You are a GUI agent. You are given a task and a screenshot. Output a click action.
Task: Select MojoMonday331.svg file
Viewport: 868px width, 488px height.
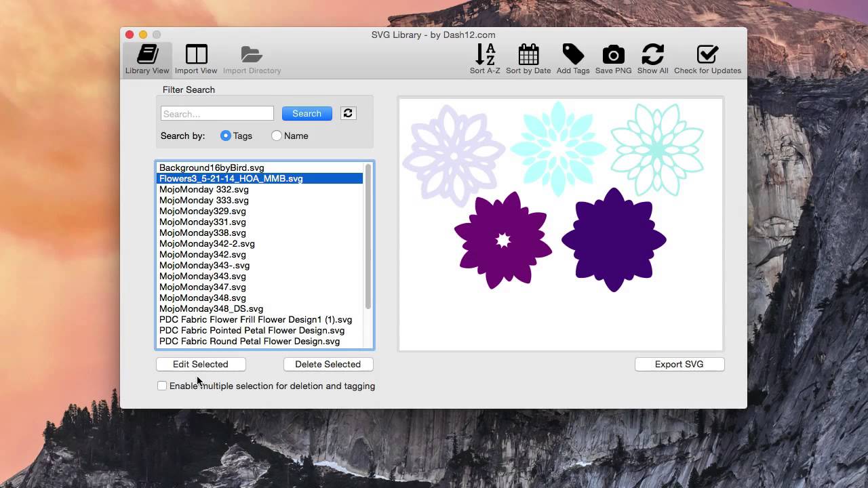pos(260,222)
